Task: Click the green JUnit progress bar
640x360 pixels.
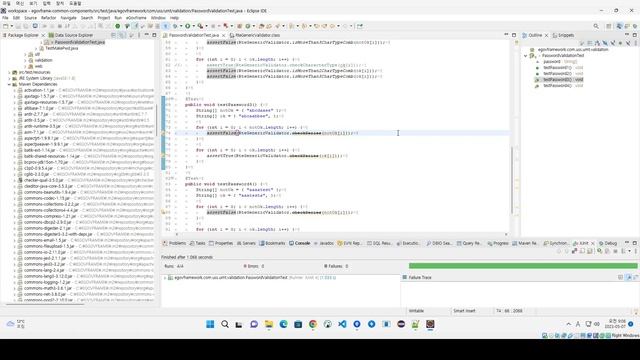Action: coord(523,266)
